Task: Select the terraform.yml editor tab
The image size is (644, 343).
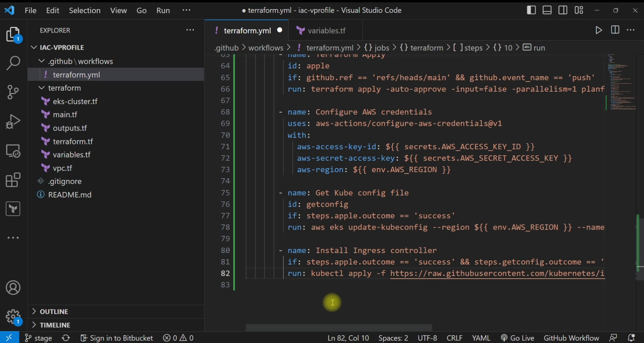Action: click(247, 31)
